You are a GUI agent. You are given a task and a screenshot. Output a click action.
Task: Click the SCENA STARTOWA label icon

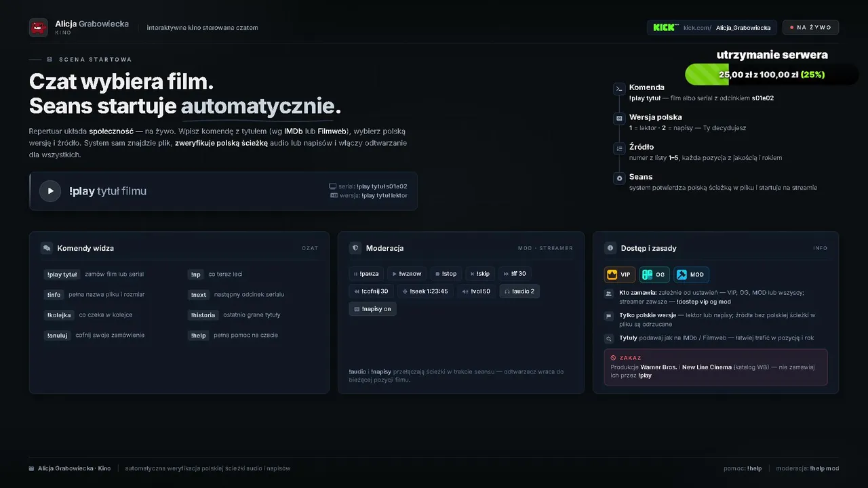(x=50, y=60)
